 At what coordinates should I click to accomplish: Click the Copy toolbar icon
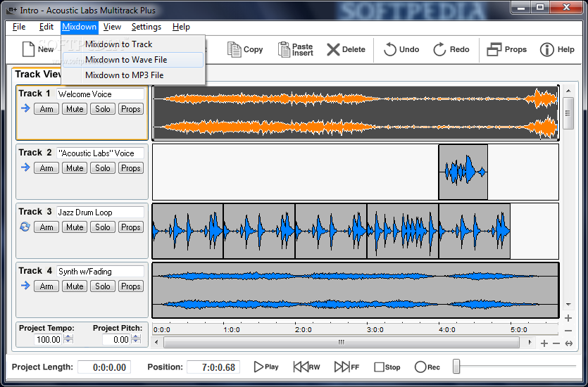[x=245, y=49]
